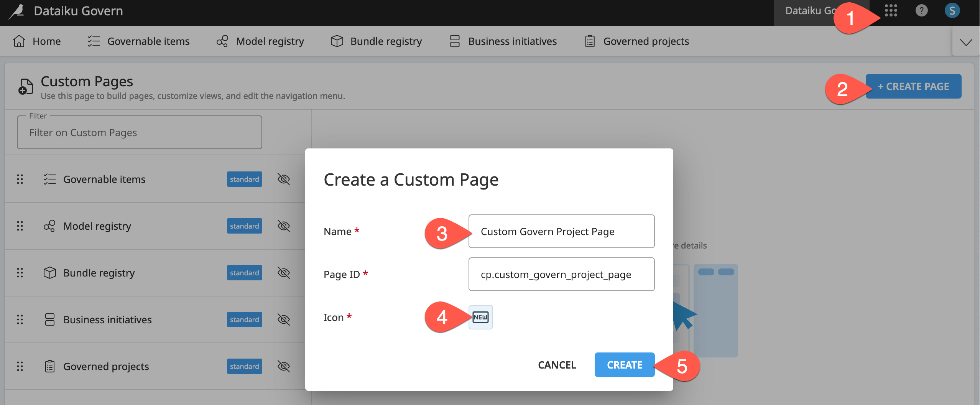Click the Dataiku Govern title
Viewport: 980px width, 405px height.
(x=78, y=11)
